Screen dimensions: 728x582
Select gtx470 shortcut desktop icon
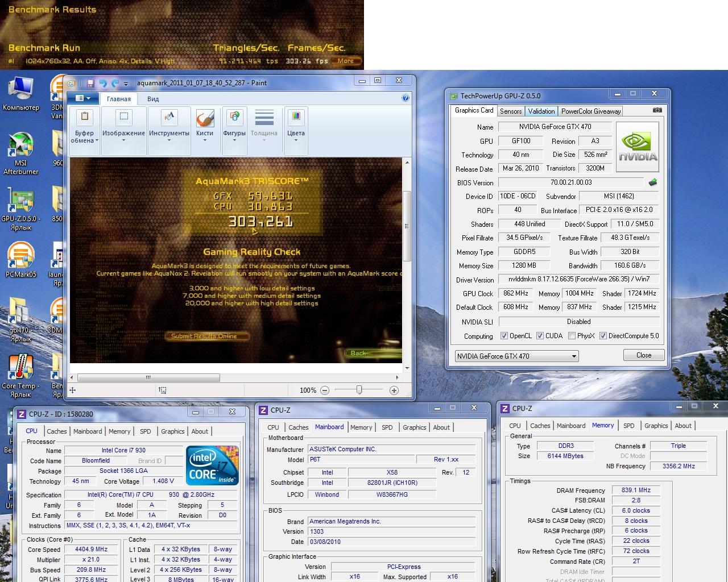[x=21, y=321]
